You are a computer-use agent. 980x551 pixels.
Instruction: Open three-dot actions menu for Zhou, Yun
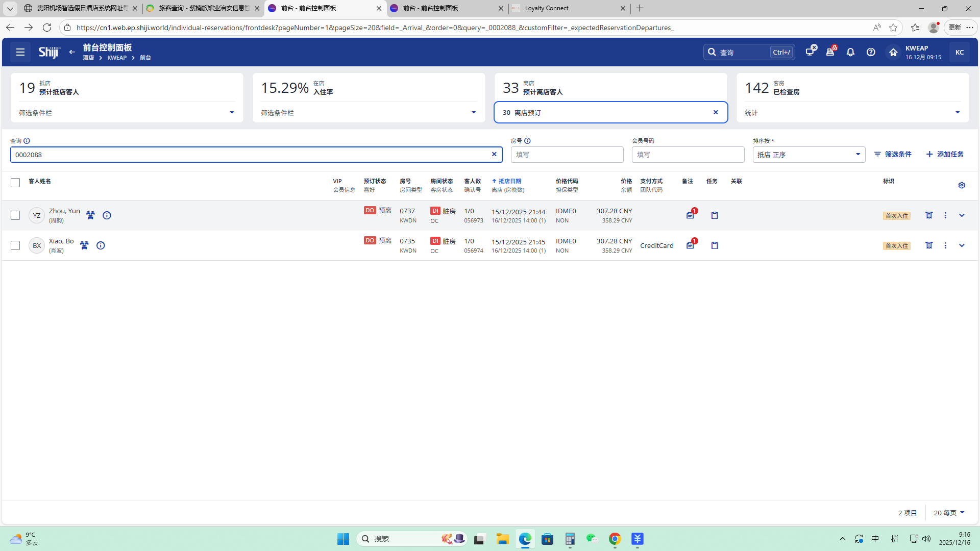(945, 215)
